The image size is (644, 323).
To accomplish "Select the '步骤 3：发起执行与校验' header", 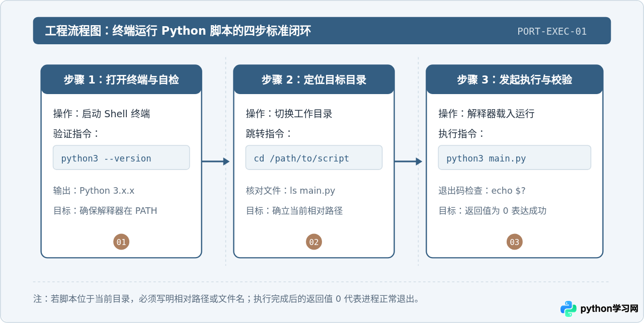I will [x=514, y=79].
